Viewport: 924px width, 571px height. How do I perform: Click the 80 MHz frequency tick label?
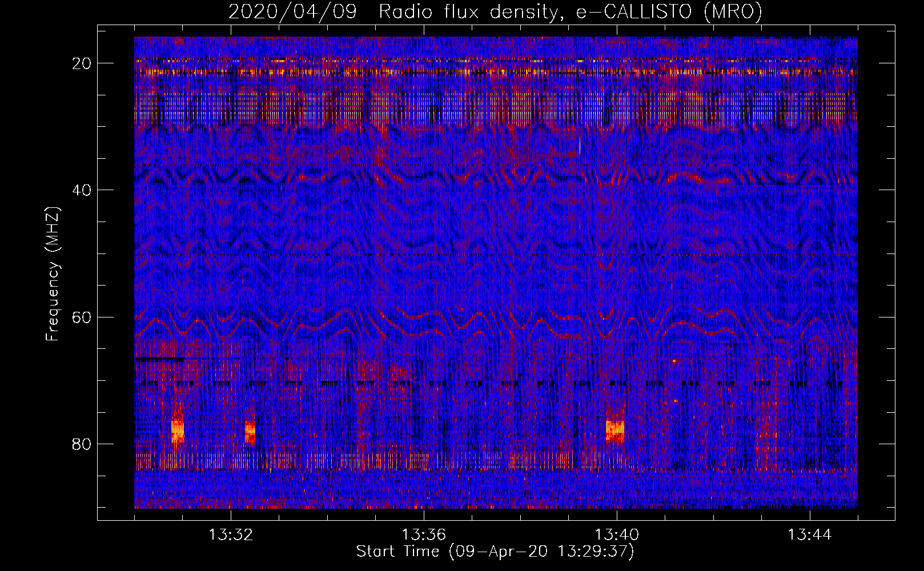point(82,444)
